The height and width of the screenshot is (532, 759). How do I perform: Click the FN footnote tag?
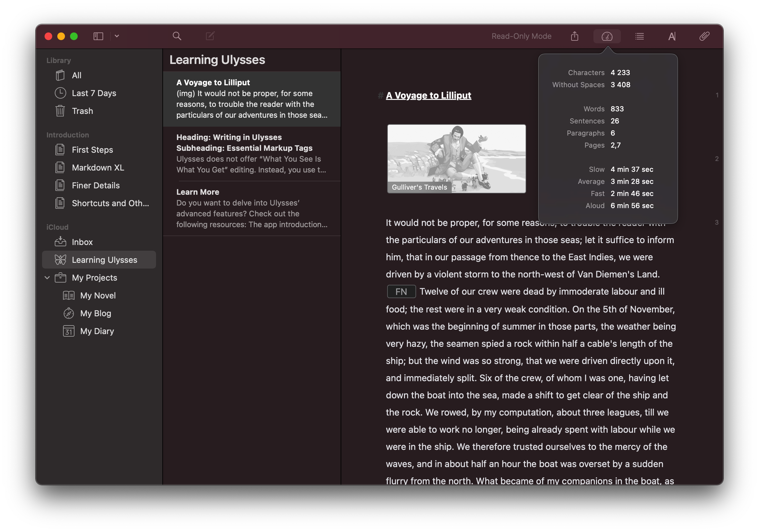(401, 291)
